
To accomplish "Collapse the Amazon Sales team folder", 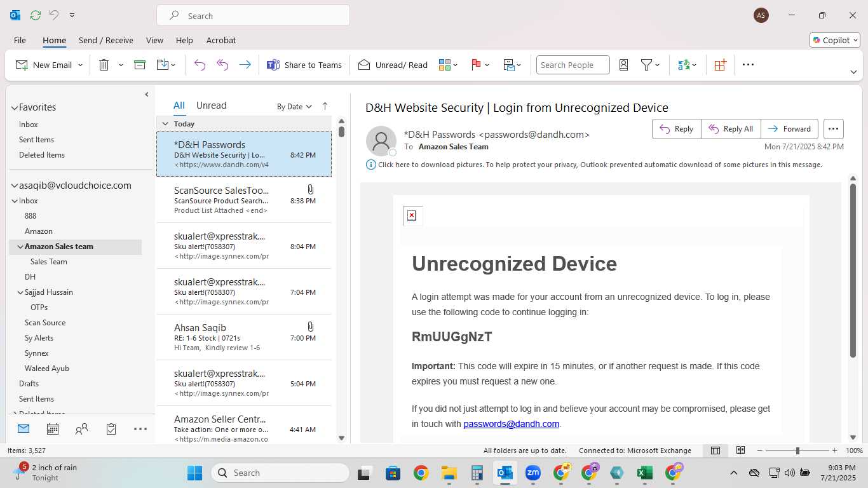I will [x=20, y=247].
